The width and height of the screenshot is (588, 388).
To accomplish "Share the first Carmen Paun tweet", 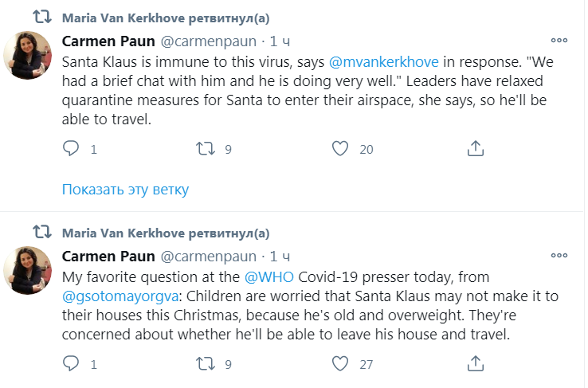I will coord(476,148).
